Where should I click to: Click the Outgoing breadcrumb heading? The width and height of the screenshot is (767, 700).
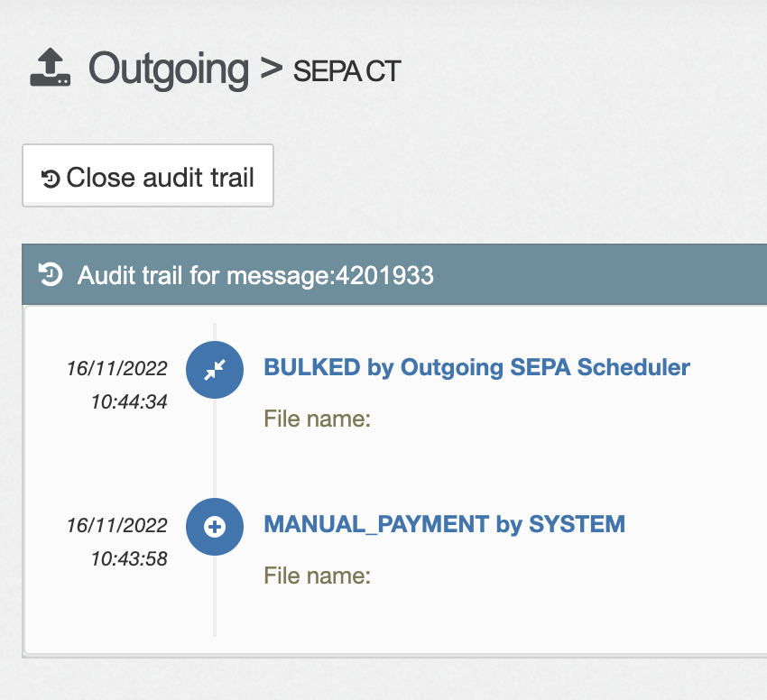pos(169,68)
